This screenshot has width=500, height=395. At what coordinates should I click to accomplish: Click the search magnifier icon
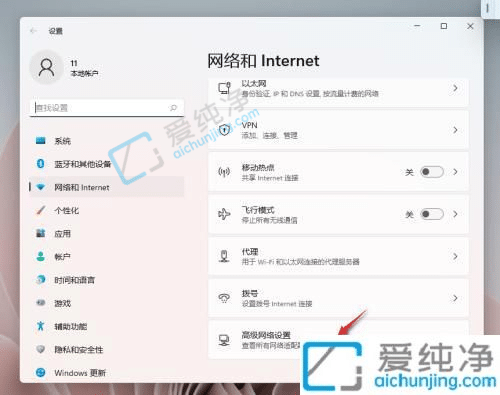[x=173, y=108]
